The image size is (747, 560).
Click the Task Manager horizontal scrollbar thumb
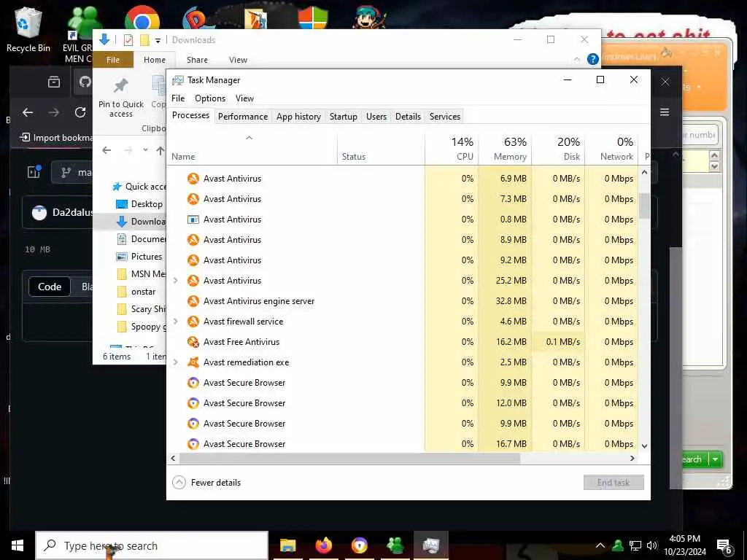pos(349,459)
